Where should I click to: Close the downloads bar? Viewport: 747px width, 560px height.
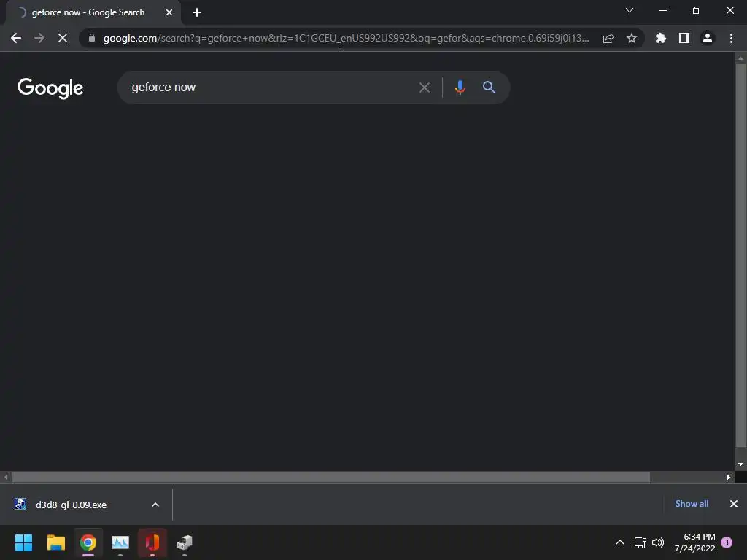(734, 504)
